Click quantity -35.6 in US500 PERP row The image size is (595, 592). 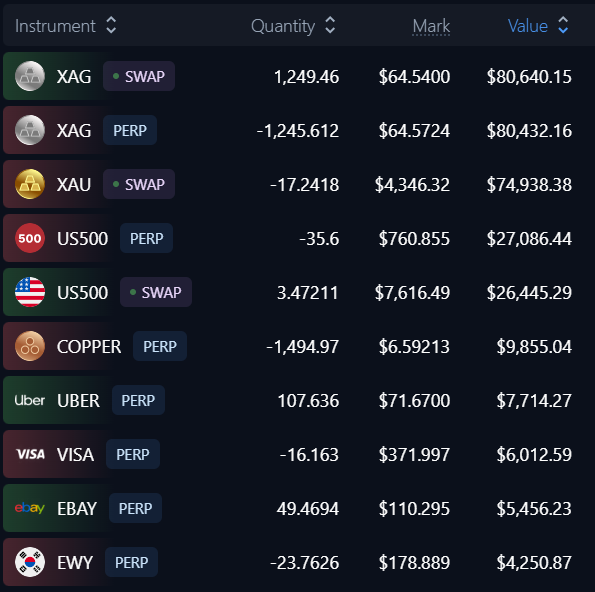[319, 239]
